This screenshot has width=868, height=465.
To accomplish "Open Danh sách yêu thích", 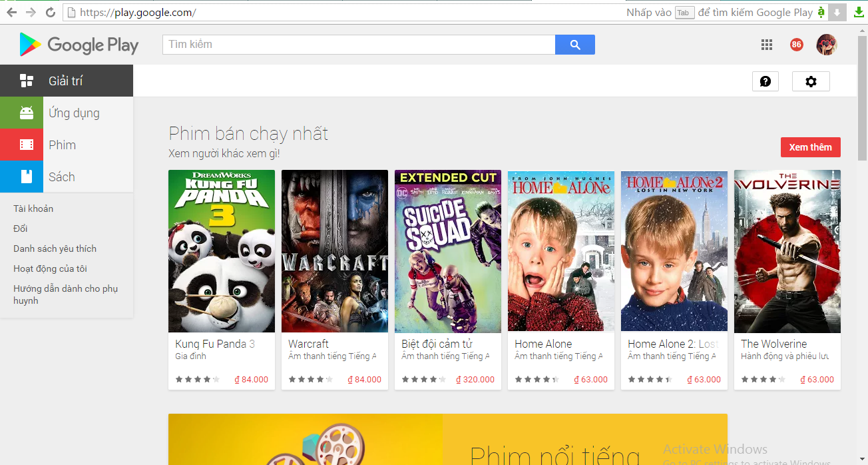I will [x=55, y=248].
